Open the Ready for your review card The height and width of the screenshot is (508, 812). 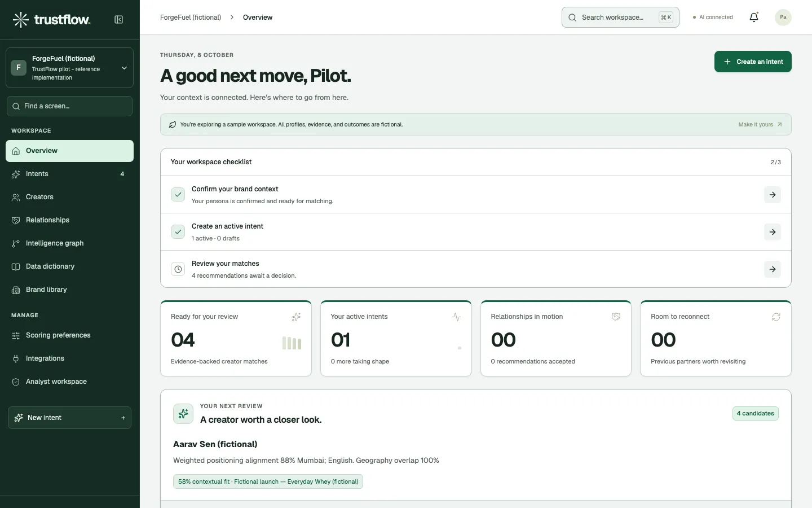coord(236,338)
